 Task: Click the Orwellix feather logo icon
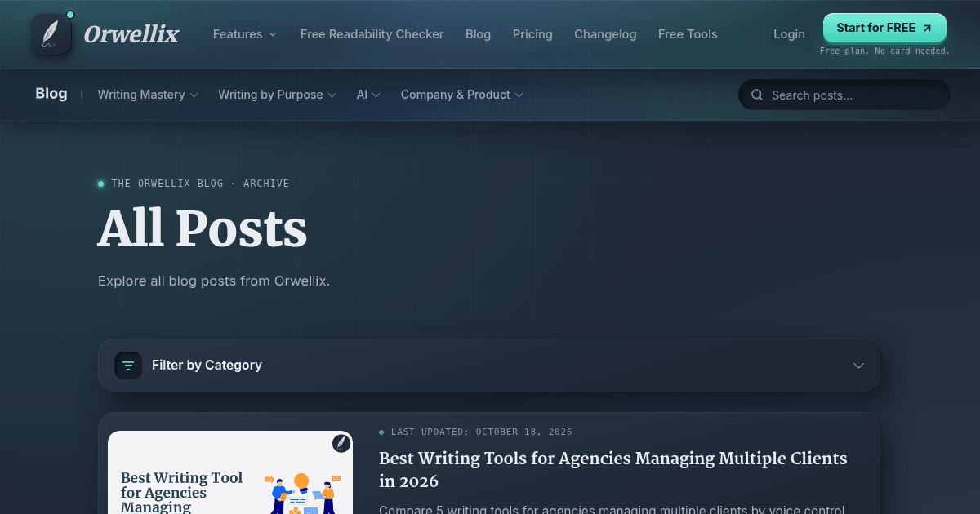point(51,34)
